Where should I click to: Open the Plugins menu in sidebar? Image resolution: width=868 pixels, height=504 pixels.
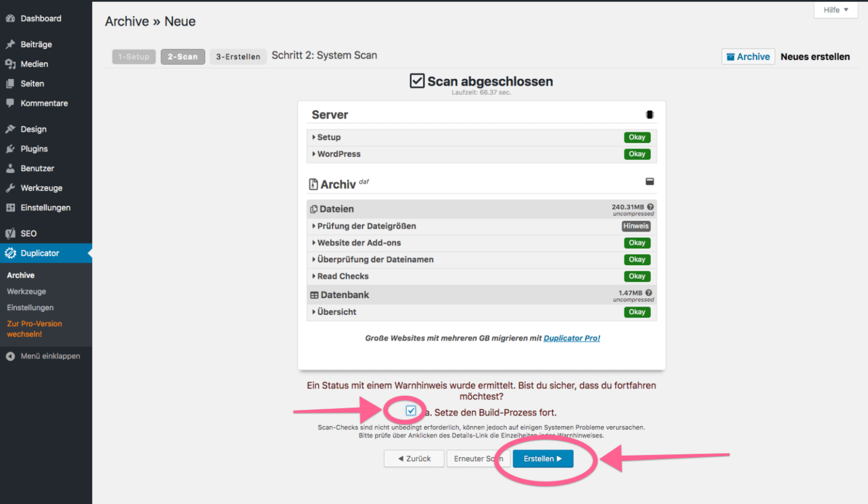tap(34, 148)
